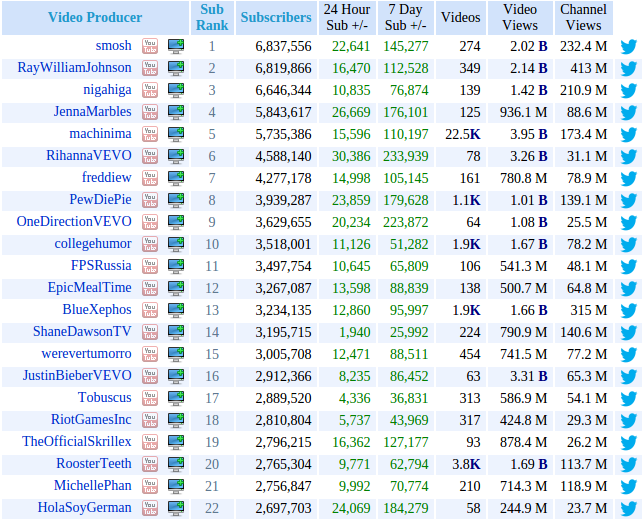The width and height of the screenshot is (642, 519).
Task: Open werevertumorro channel link
Action: pos(86,354)
